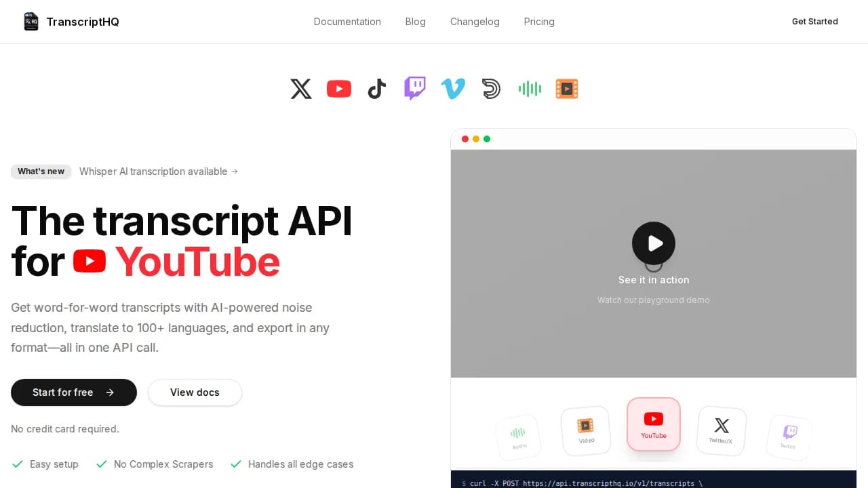Click the Twitter/X platform card

(x=721, y=431)
